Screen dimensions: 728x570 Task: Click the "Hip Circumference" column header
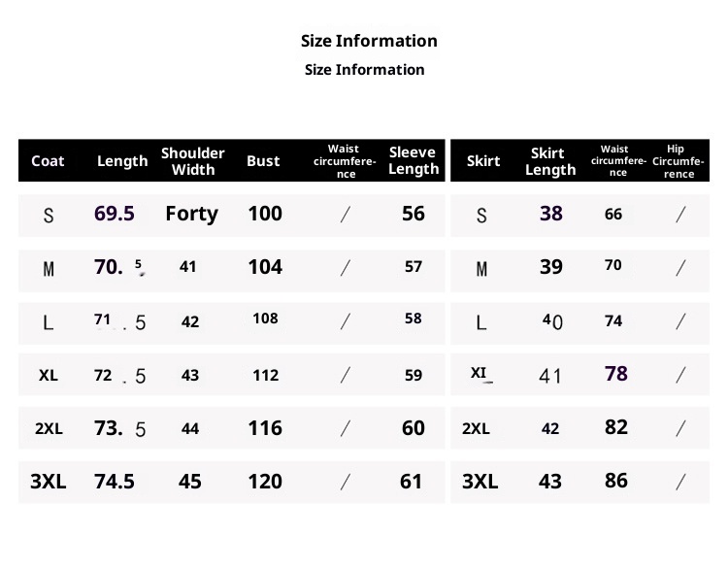click(x=678, y=161)
